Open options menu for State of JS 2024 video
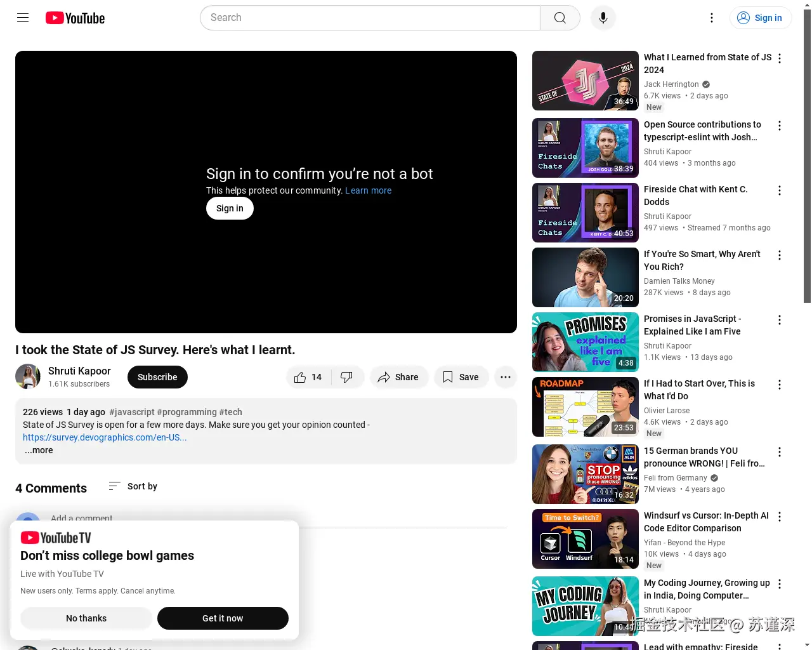Screen dimensions: 812x650 click(x=780, y=58)
